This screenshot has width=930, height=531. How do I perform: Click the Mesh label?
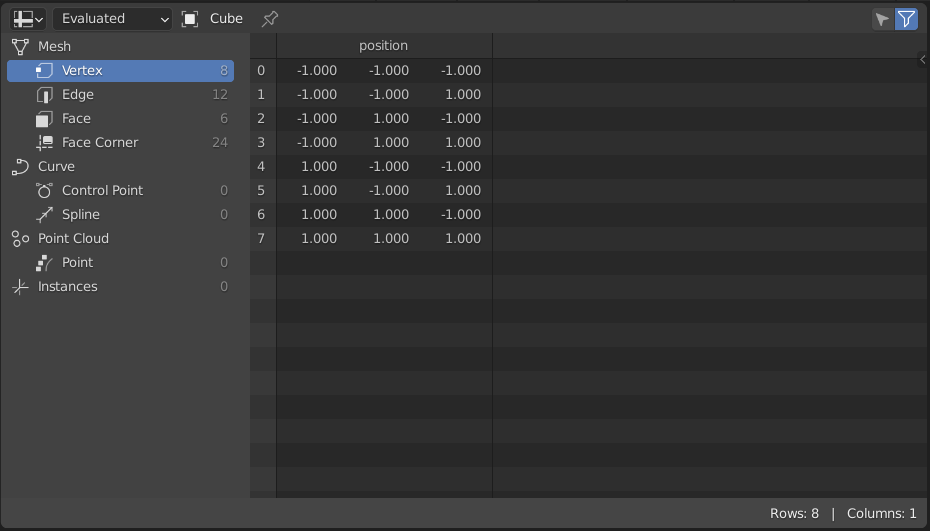55,46
